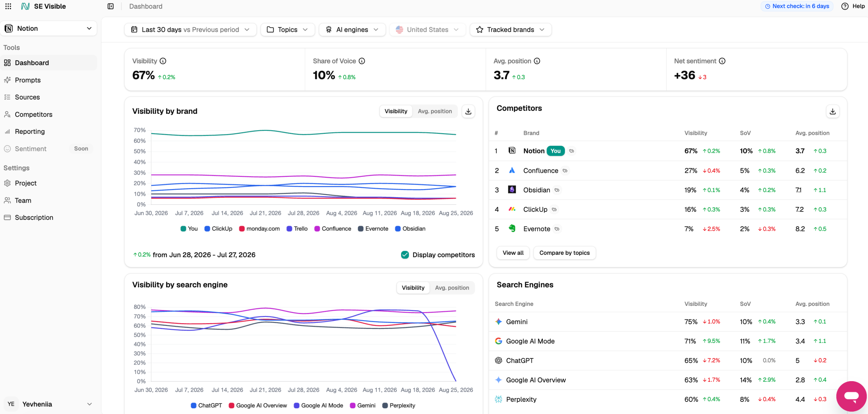Click Next check in 6 days badge

(797, 6)
